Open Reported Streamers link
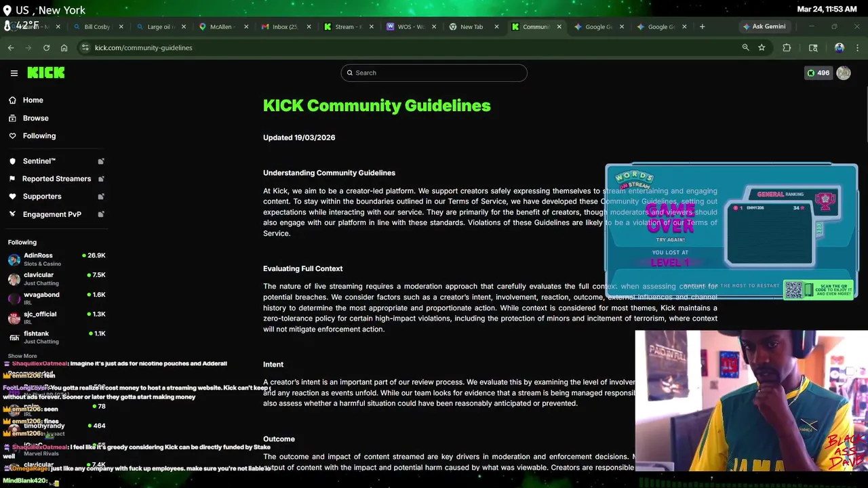This screenshot has height=488, width=868. [x=56, y=179]
